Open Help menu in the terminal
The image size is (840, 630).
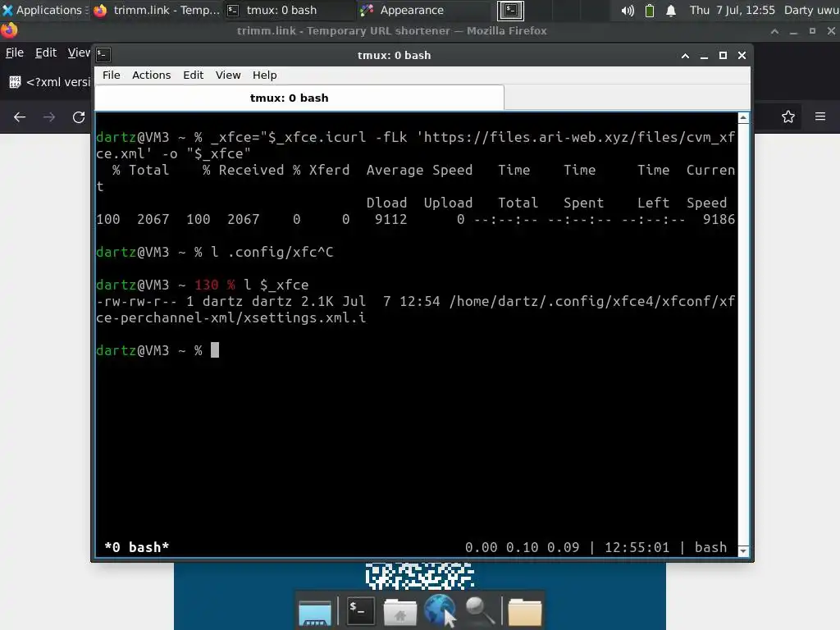pos(265,75)
